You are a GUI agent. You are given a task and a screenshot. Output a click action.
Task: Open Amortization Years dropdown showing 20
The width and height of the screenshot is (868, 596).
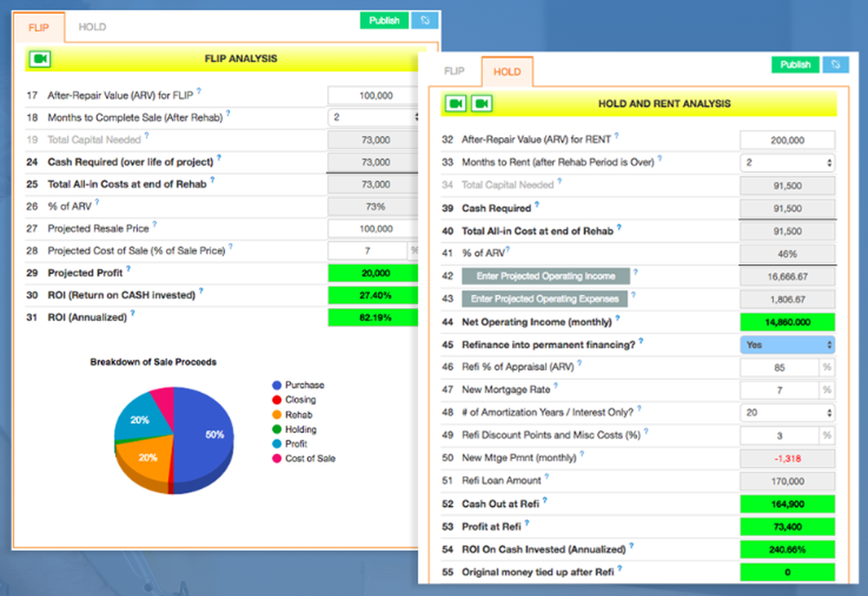(x=787, y=413)
